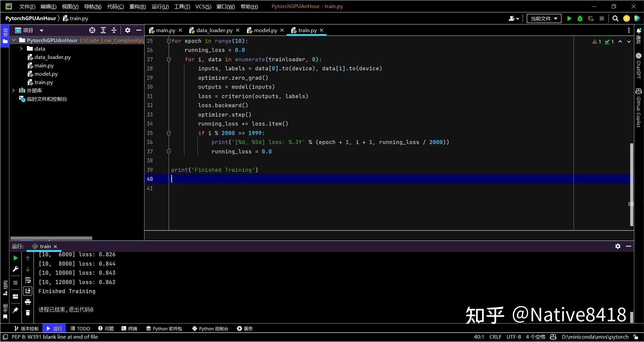Open the VCS(S) menu
The image size is (644, 342).
pyautogui.click(x=203, y=6)
